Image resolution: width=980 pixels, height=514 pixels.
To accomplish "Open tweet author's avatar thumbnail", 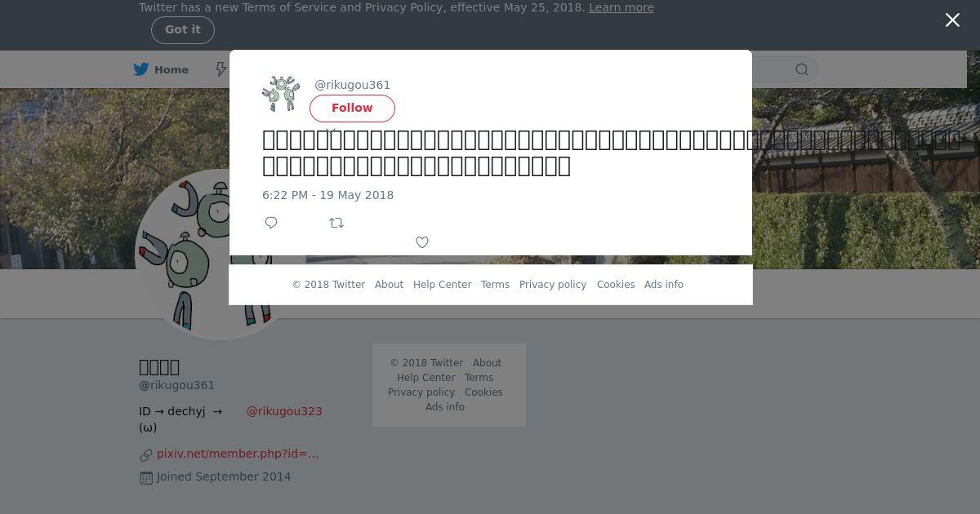I will [x=281, y=94].
